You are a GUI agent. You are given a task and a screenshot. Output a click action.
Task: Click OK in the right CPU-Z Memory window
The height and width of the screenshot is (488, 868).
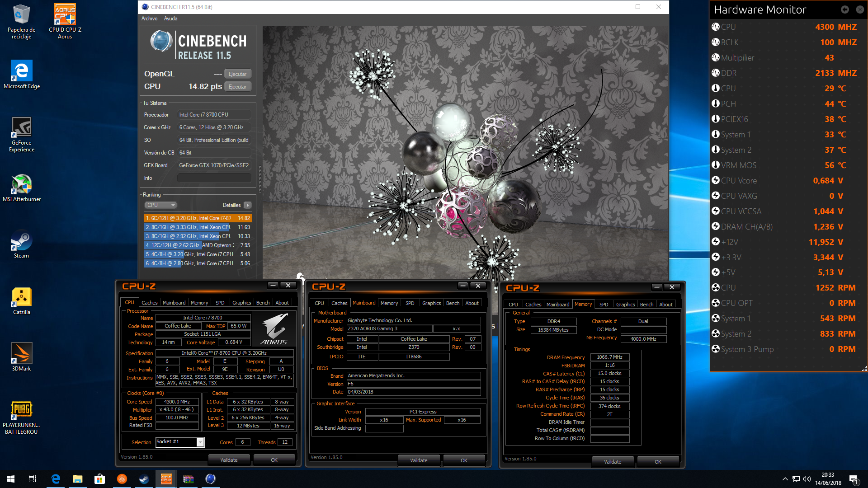pyautogui.click(x=658, y=462)
